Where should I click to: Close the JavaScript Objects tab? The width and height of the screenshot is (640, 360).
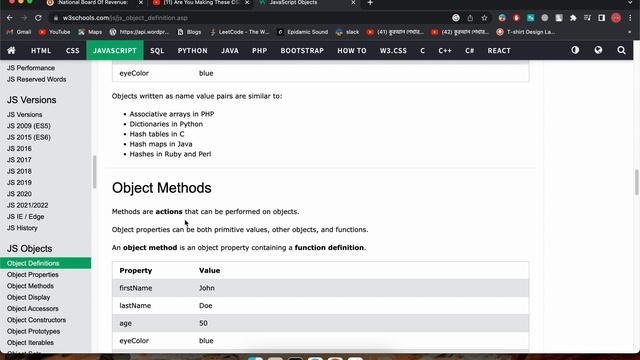pos(353,3)
